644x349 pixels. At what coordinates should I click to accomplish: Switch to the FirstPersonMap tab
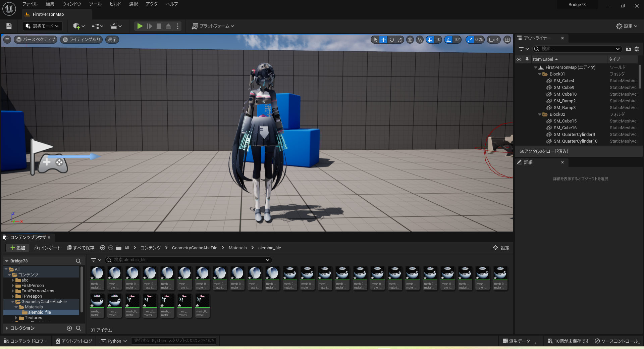(48, 14)
